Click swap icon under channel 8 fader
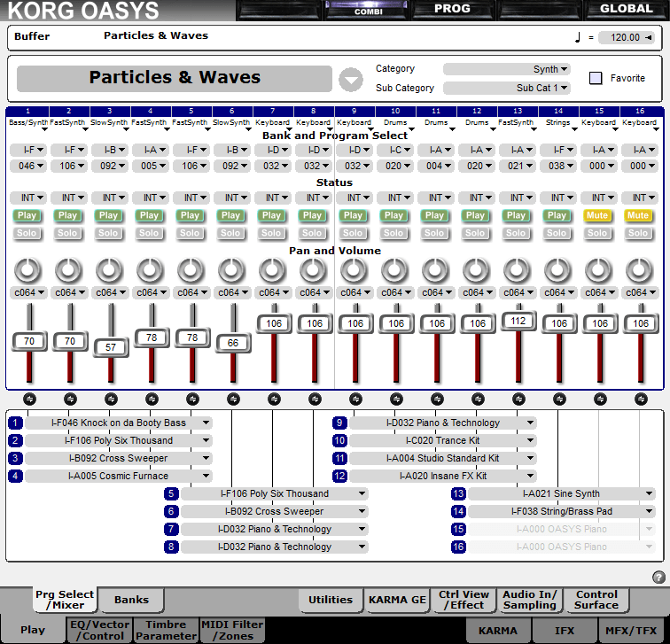This screenshot has height=644, width=670. [x=315, y=400]
